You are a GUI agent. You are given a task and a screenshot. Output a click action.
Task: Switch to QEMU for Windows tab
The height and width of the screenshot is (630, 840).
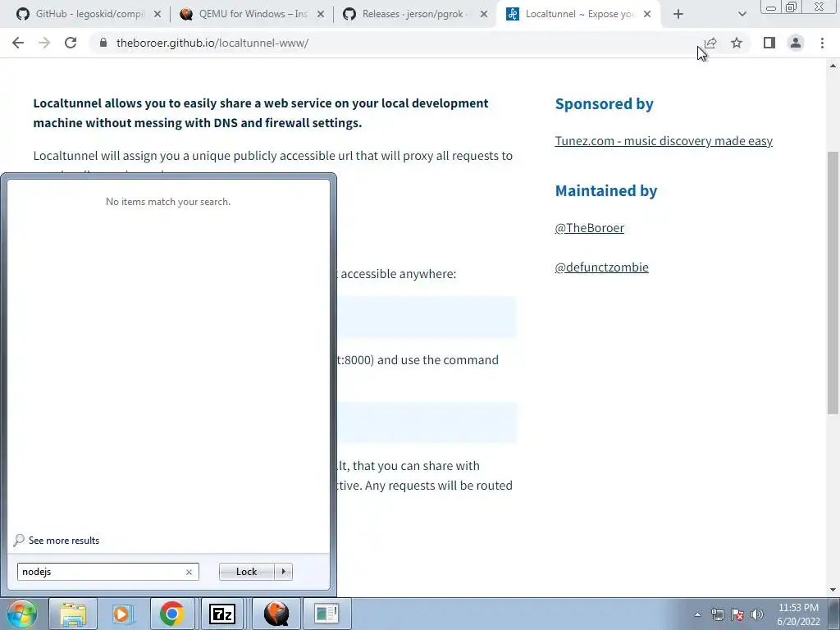244,15
